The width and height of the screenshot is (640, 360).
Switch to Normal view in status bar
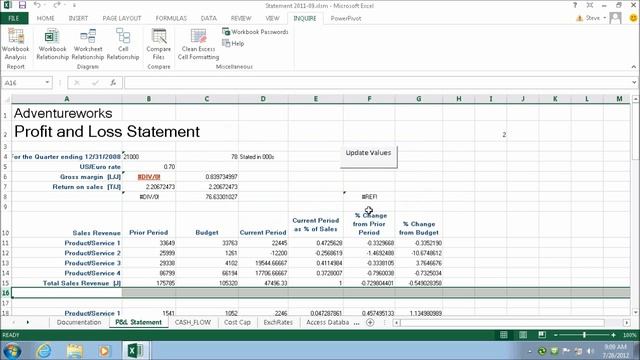[504, 335]
